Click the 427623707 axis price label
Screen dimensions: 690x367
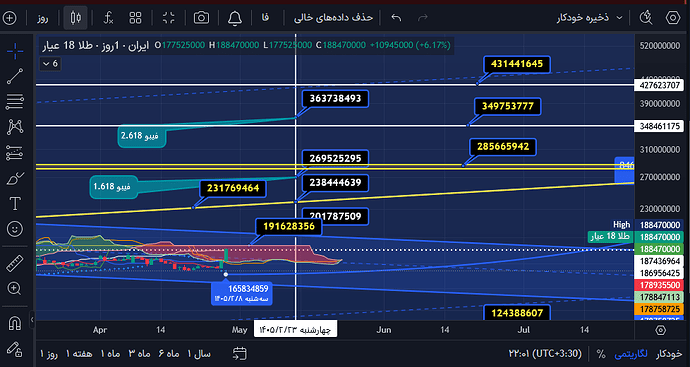pyautogui.click(x=660, y=85)
